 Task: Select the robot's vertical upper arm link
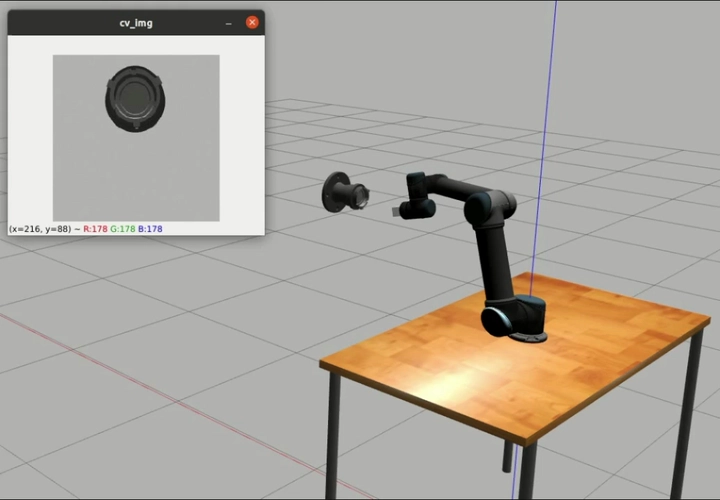click(495, 260)
